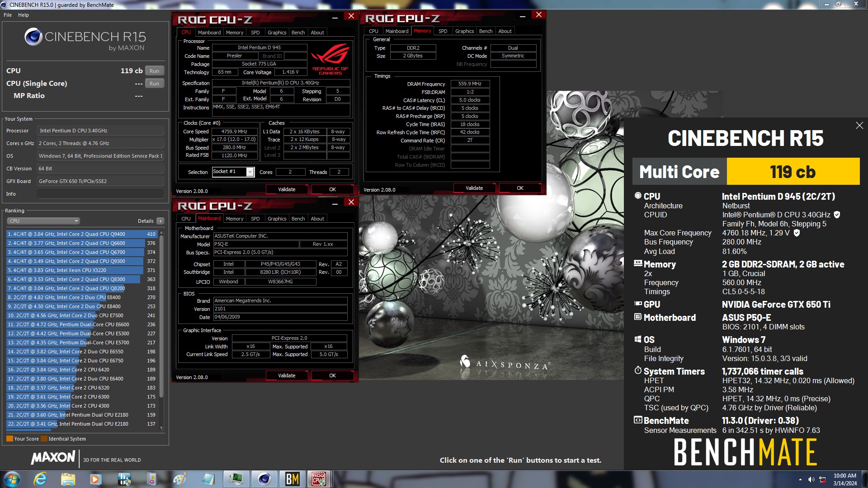Open the CPU ranking type dropdown
Viewport: 868px width, 488px height.
(x=43, y=221)
